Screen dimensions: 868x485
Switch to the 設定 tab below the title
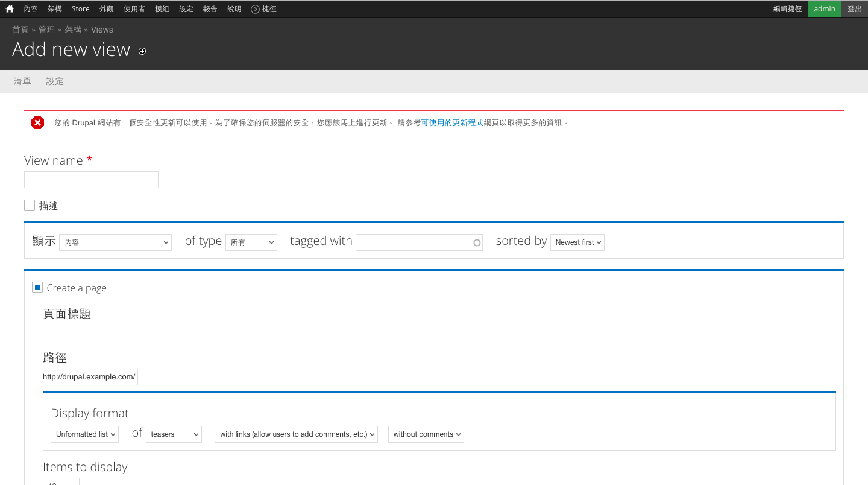pyautogui.click(x=55, y=81)
